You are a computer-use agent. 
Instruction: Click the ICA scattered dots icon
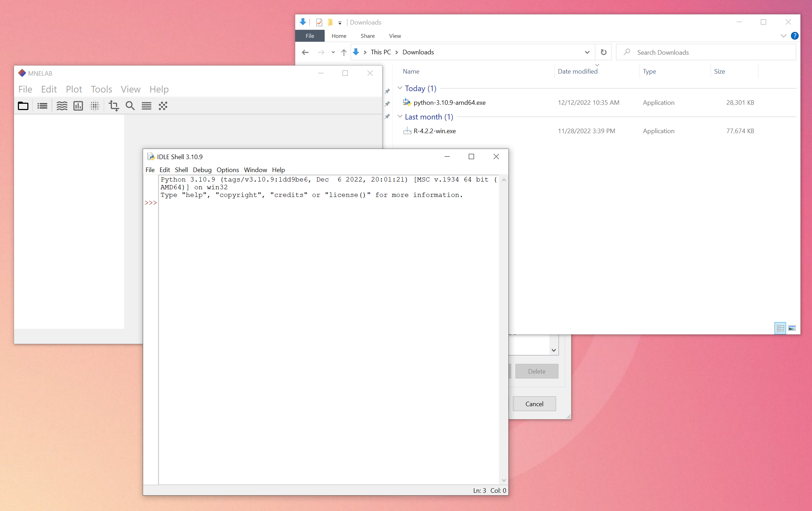point(163,106)
